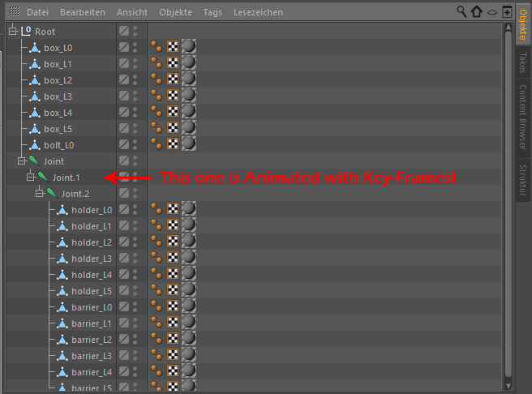
Task: Click barrier_L4 material sphere tag
Action: [x=189, y=370]
